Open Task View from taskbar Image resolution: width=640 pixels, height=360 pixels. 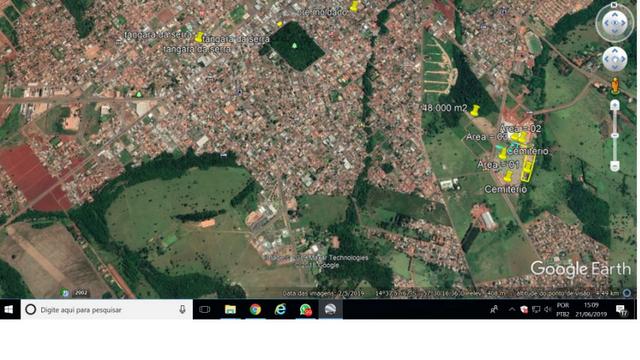point(204,310)
